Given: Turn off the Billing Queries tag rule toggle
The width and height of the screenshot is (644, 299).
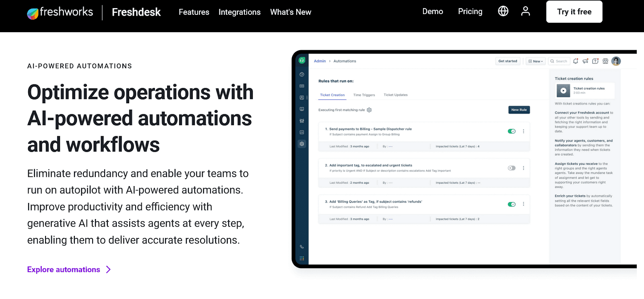Looking at the screenshot, I should click(x=512, y=204).
